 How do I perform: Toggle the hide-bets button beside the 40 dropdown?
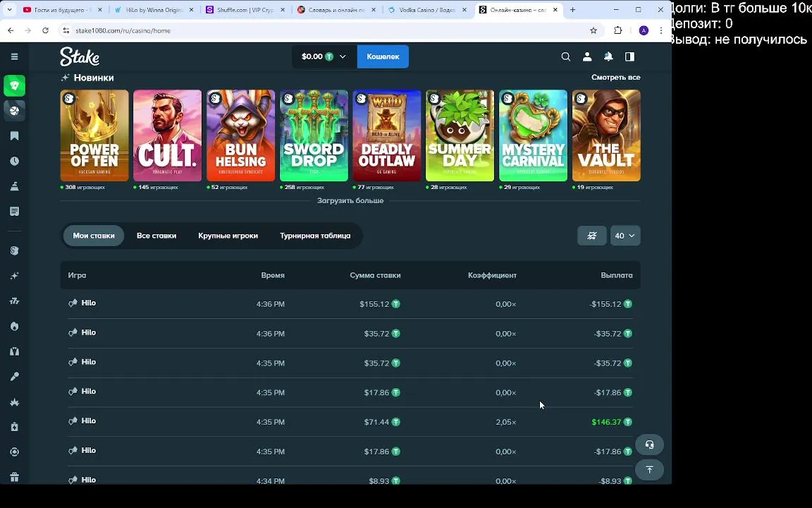click(x=592, y=236)
